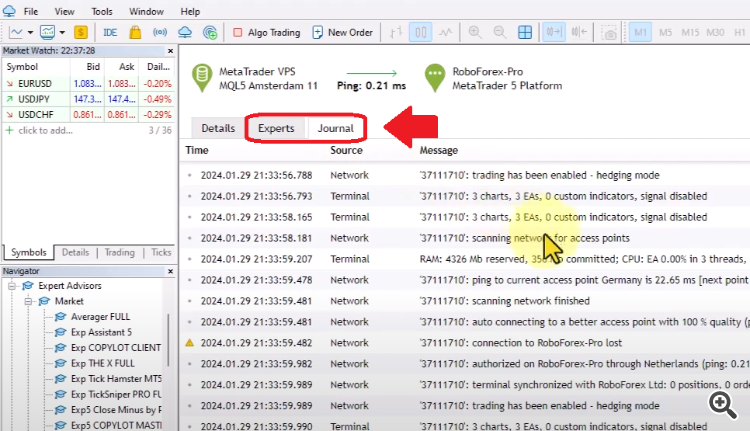Close the Navigator panel
Viewport: 750px width, 431px height.
pyautogui.click(x=170, y=271)
